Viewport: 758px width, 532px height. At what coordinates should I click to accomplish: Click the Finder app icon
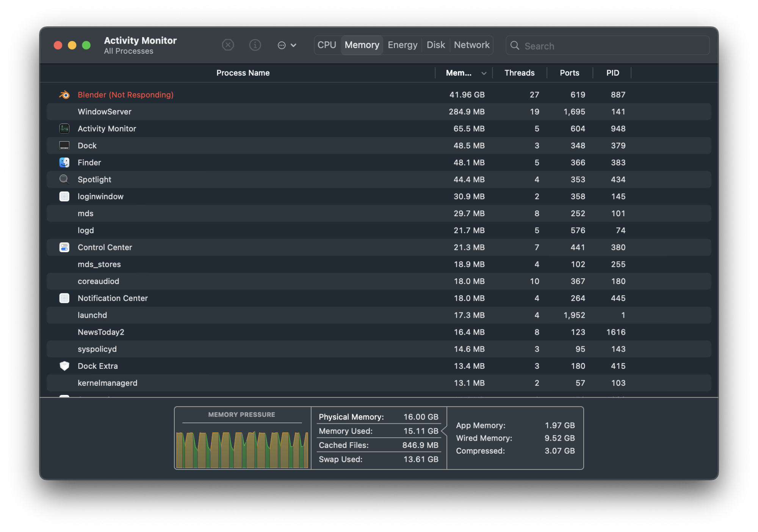click(x=65, y=163)
